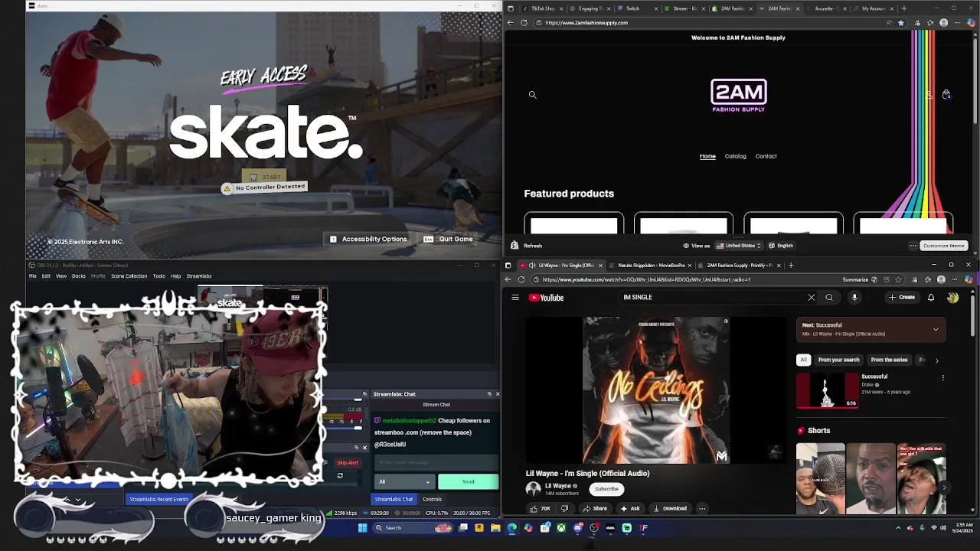Select Streamlabs: Recent Events tab

coord(158,499)
